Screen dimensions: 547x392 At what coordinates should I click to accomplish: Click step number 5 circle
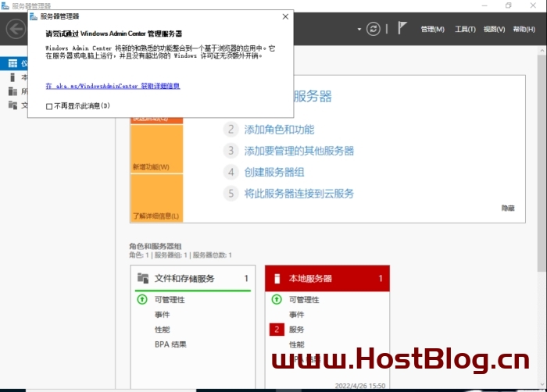pos(231,193)
